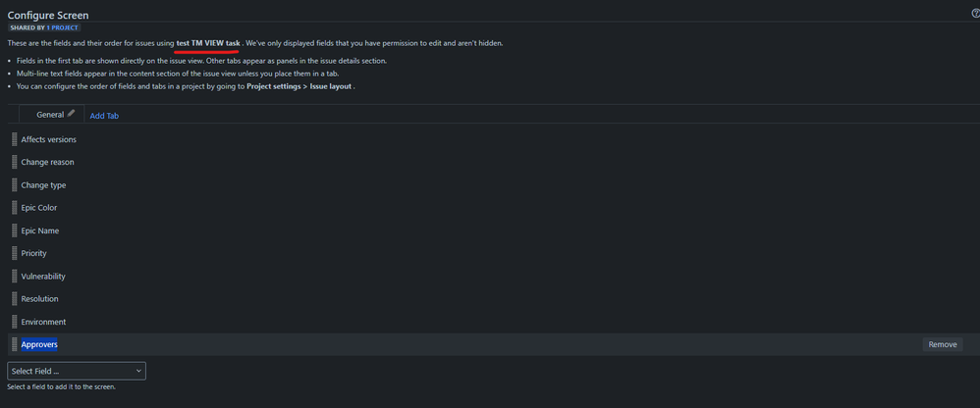Image resolution: width=980 pixels, height=408 pixels.
Task: Grab the drag handle for Affects versions
Action: 15,139
